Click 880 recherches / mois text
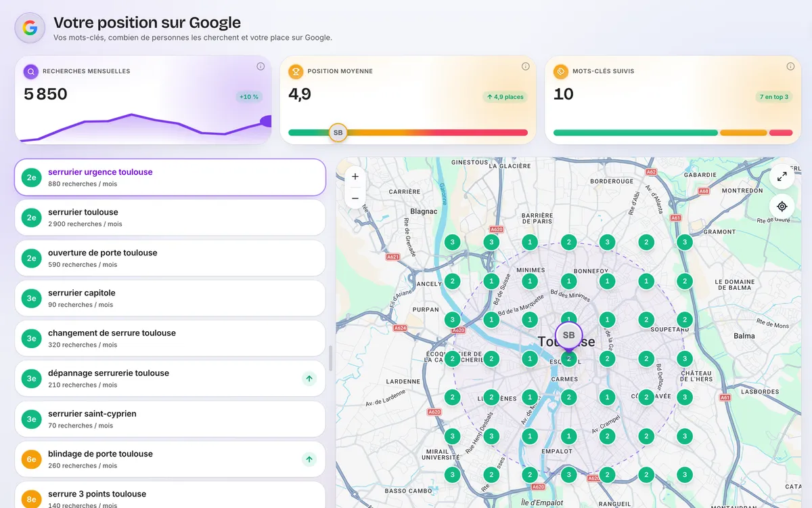The width and height of the screenshot is (812, 508). (x=83, y=184)
